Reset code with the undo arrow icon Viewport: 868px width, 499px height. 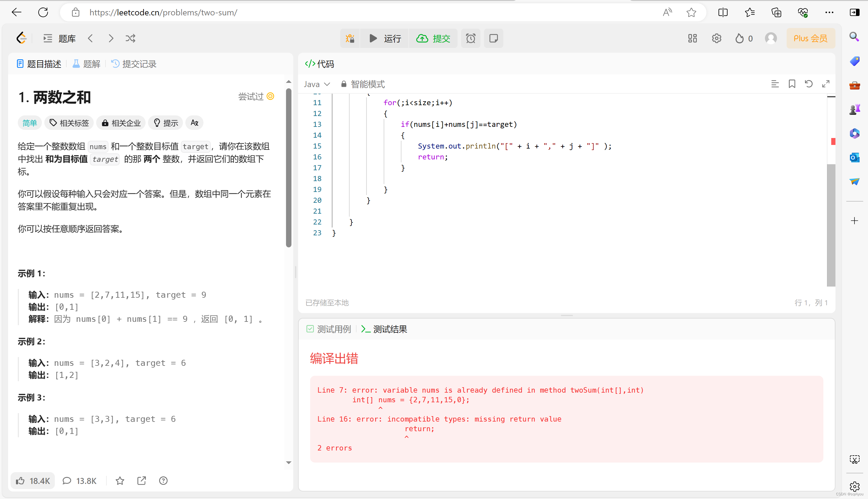809,84
